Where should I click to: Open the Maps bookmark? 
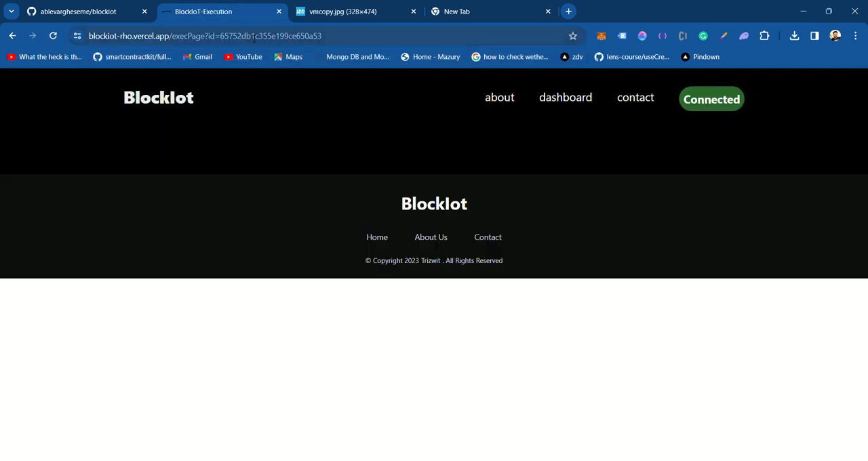tap(288, 57)
